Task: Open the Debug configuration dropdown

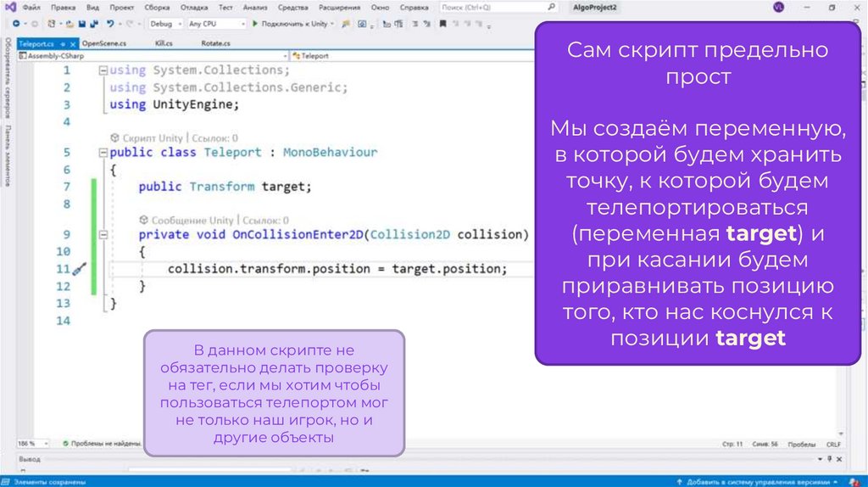Action: click(x=164, y=24)
